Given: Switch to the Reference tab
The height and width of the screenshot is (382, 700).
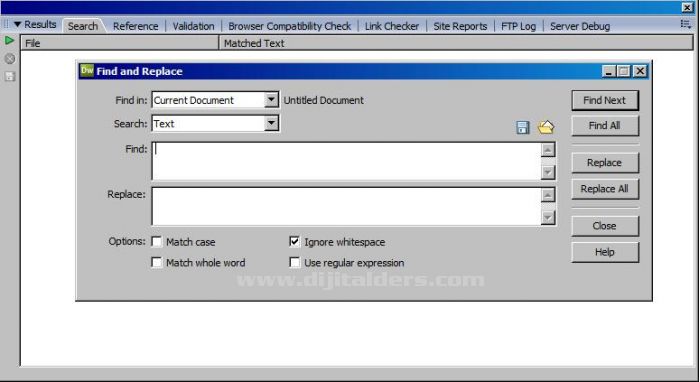Looking at the screenshot, I should [x=136, y=26].
